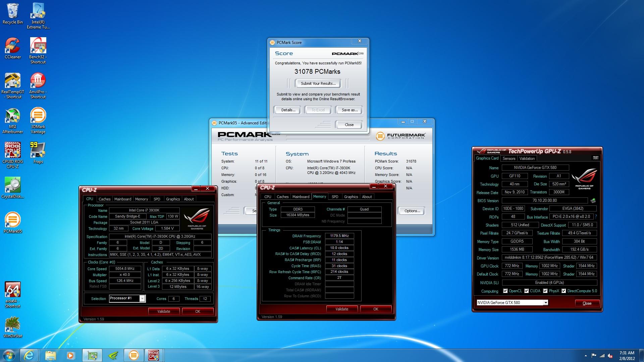Open Mainboard tab in left CPU-Z
This screenshot has width=644, height=362.
pyautogui.click(x=123, y=199)
